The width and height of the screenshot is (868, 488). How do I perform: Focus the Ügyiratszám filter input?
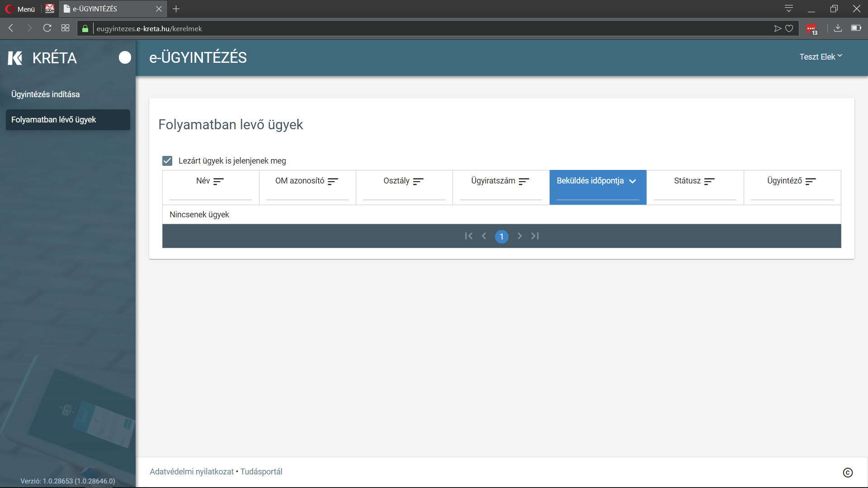click(501, 195)
